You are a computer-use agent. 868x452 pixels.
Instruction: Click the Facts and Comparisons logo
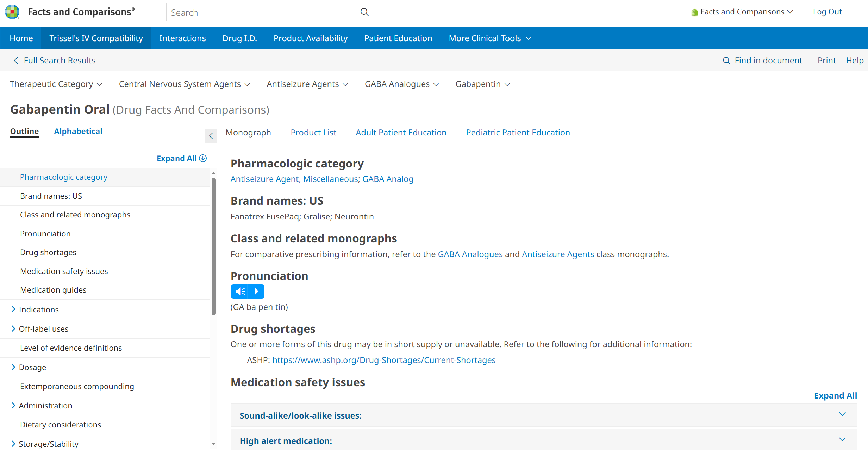click(x=12, y=12)
